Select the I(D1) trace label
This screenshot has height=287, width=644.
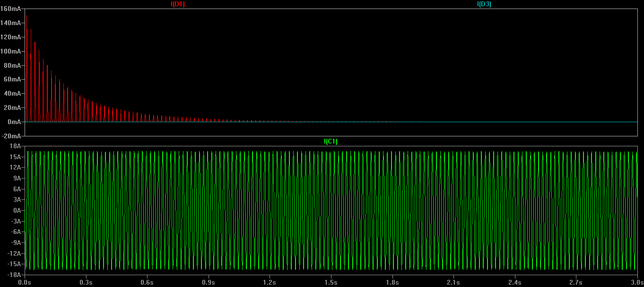177,4
